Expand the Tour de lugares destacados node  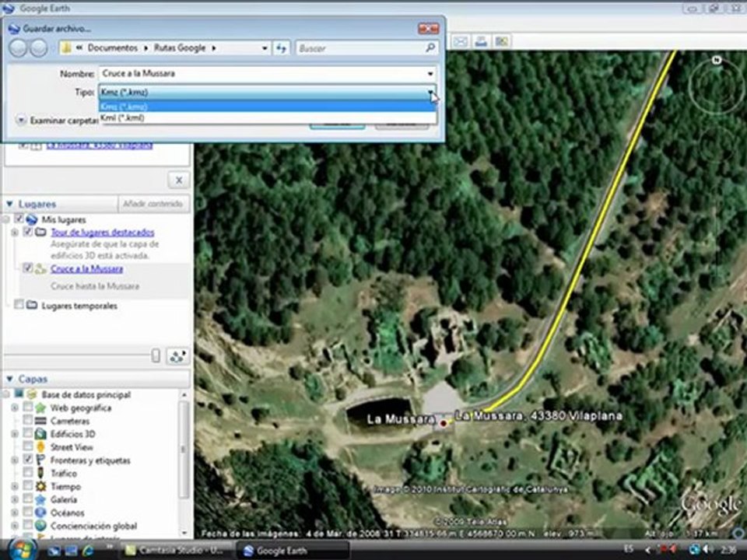point(15,233)
